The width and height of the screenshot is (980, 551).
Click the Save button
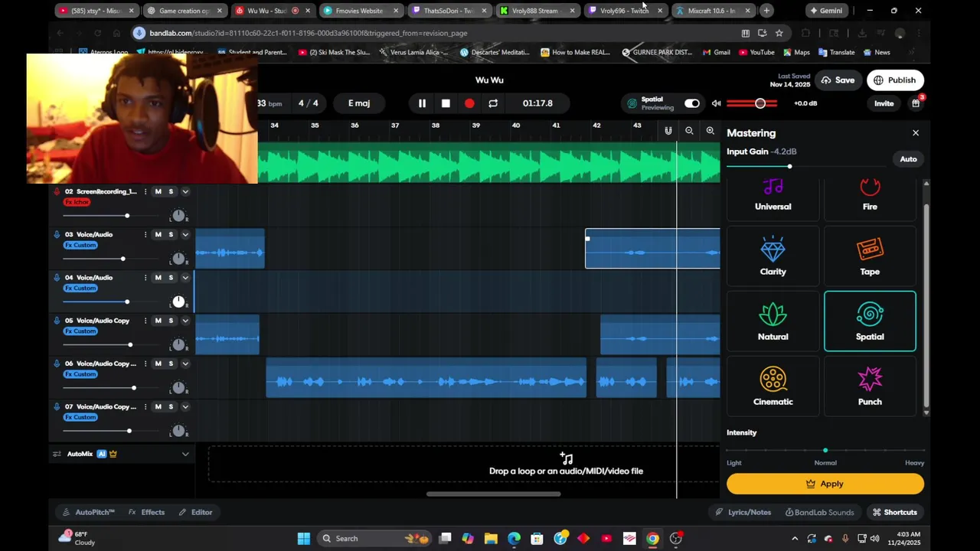[838, 80]
